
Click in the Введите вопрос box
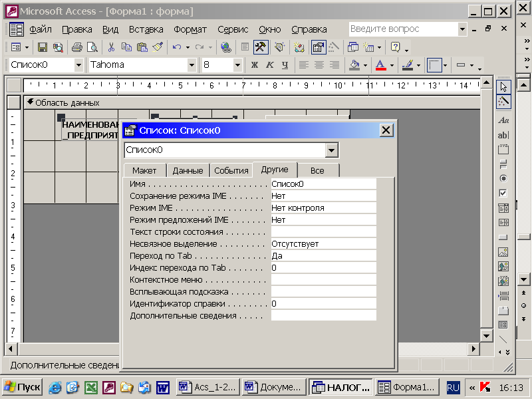(x=404, y=29)
